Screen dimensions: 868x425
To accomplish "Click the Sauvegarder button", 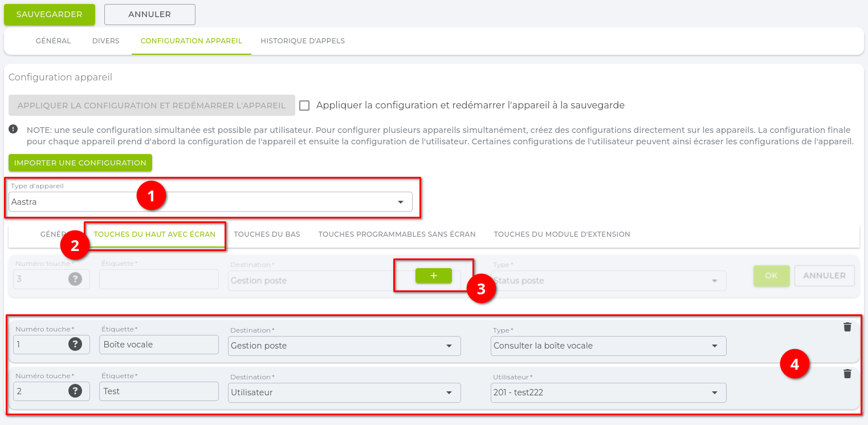I will coord(50,14).
